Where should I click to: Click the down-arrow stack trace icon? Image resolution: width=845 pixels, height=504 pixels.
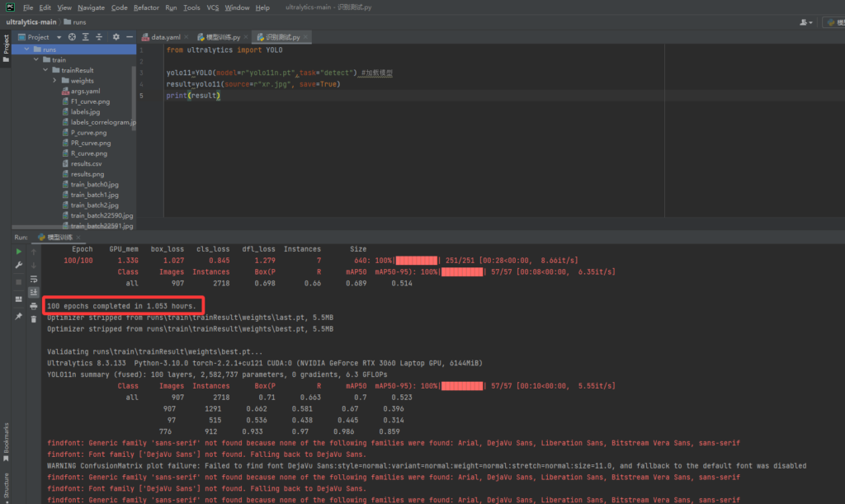tap(33, 265)
